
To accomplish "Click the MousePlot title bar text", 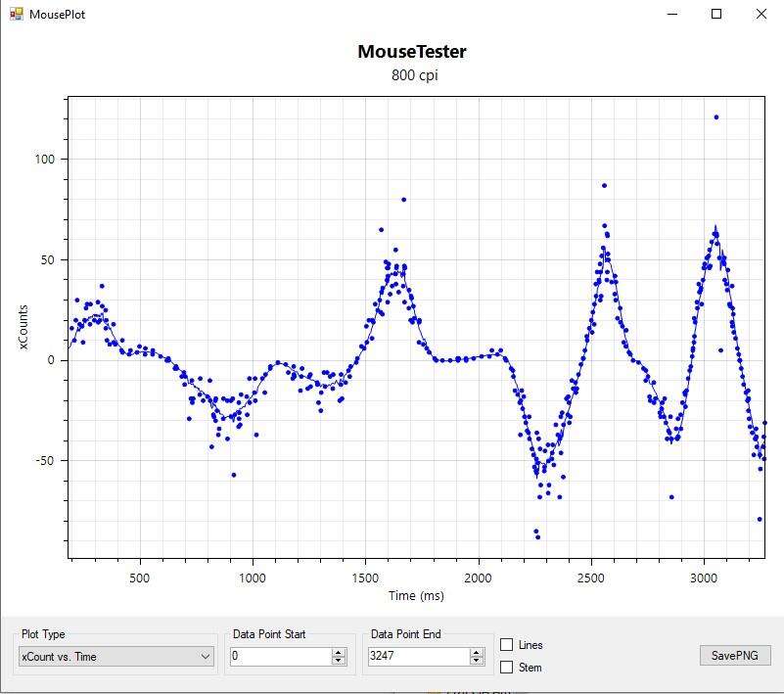I will [57, 15].
